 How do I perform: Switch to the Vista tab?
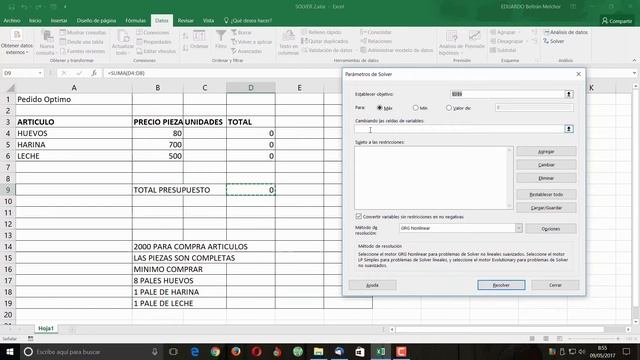click(208, 20)
